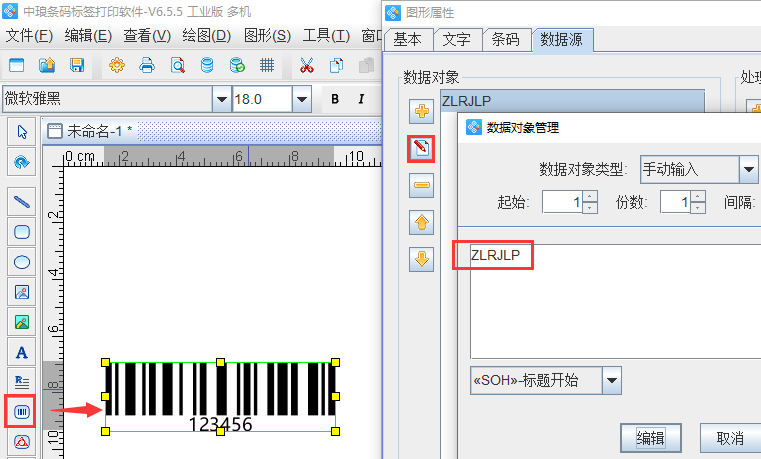Select the vector image insert tool
761x459 pixels.
(22, 292)
